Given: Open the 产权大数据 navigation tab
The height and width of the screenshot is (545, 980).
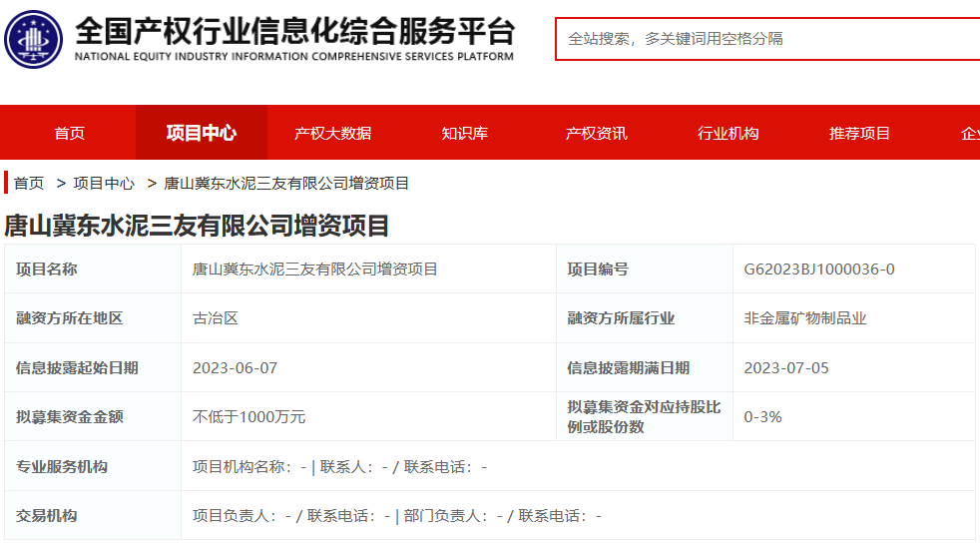Looking at the screenshot, I should coord(332,133).
